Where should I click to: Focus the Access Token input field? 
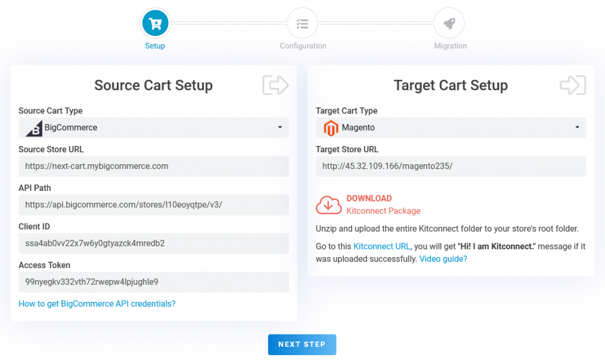[x=154, y=282]
